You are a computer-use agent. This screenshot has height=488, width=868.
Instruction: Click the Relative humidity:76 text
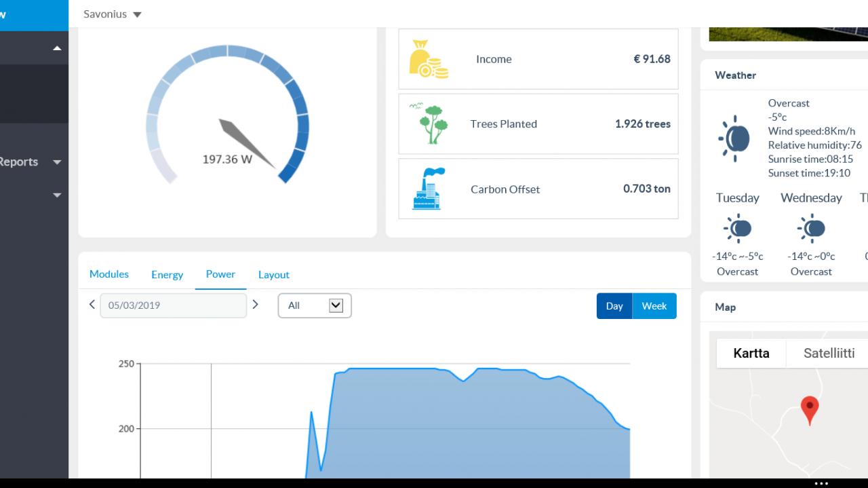tap(815, 145)
